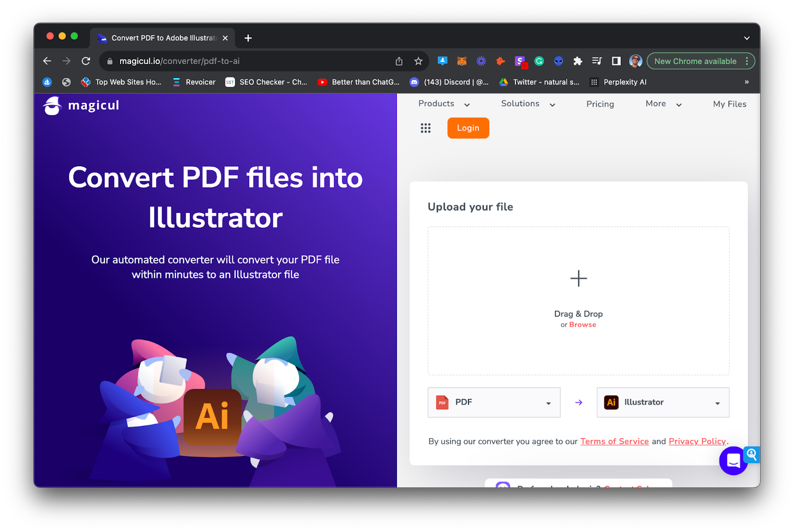The width and height of the screenshot is (794, 532).
Task: Expand the Solutions menu
Action: coord(528,104)
